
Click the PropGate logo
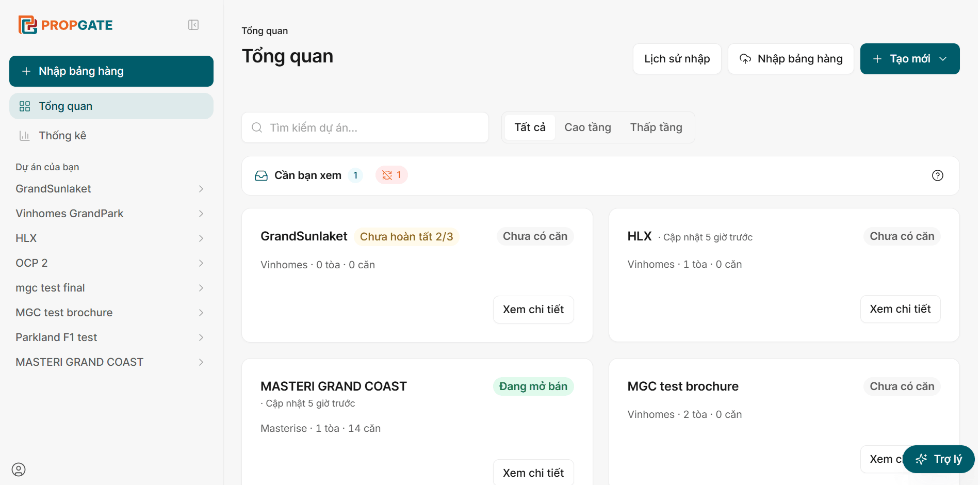tap(66, 25)
